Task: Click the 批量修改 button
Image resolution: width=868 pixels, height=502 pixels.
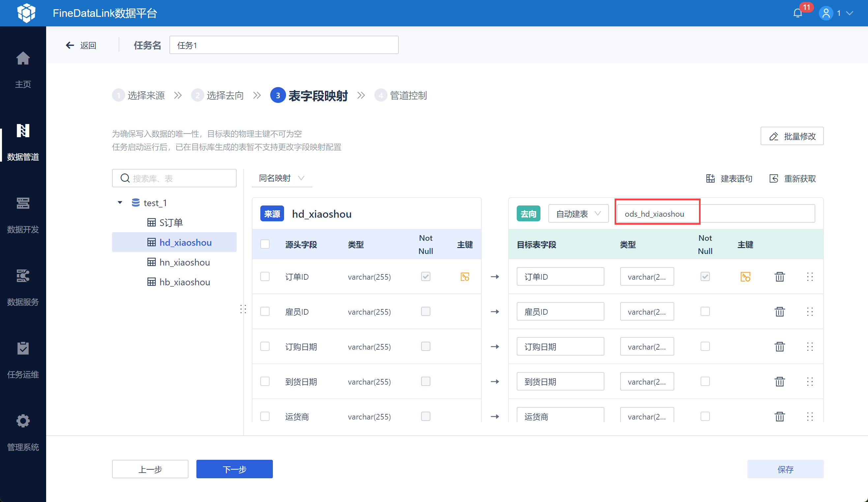Action: (x=792, y=136)
